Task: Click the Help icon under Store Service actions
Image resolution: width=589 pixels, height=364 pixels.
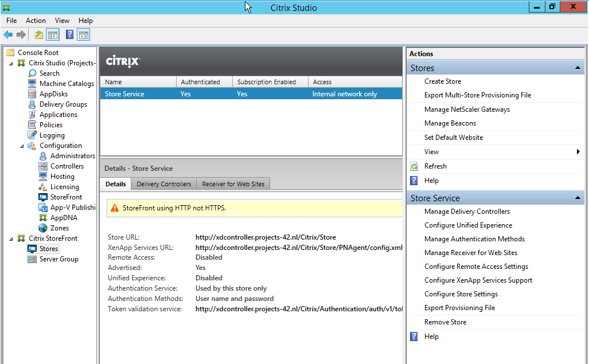Action: coord(414,336)
